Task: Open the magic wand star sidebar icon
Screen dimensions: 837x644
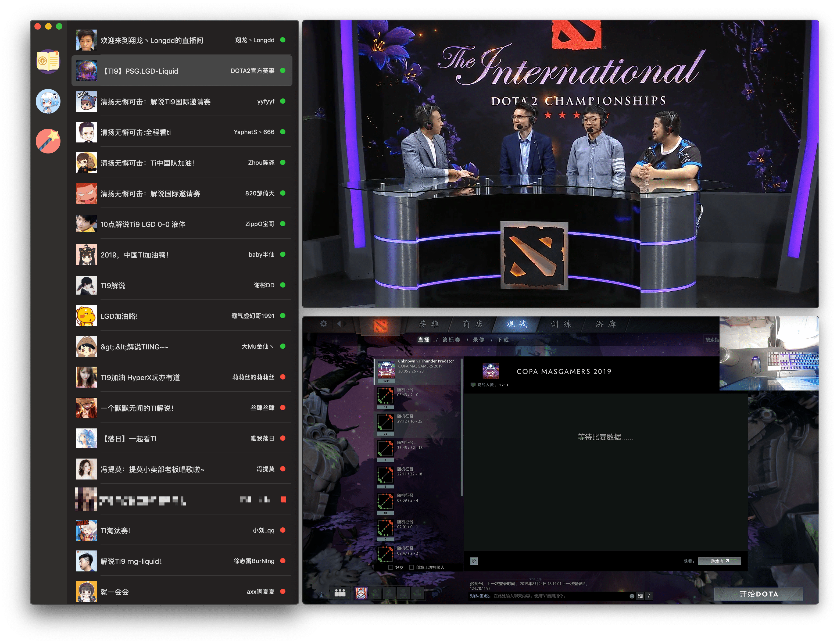Action: coord(48,141)
